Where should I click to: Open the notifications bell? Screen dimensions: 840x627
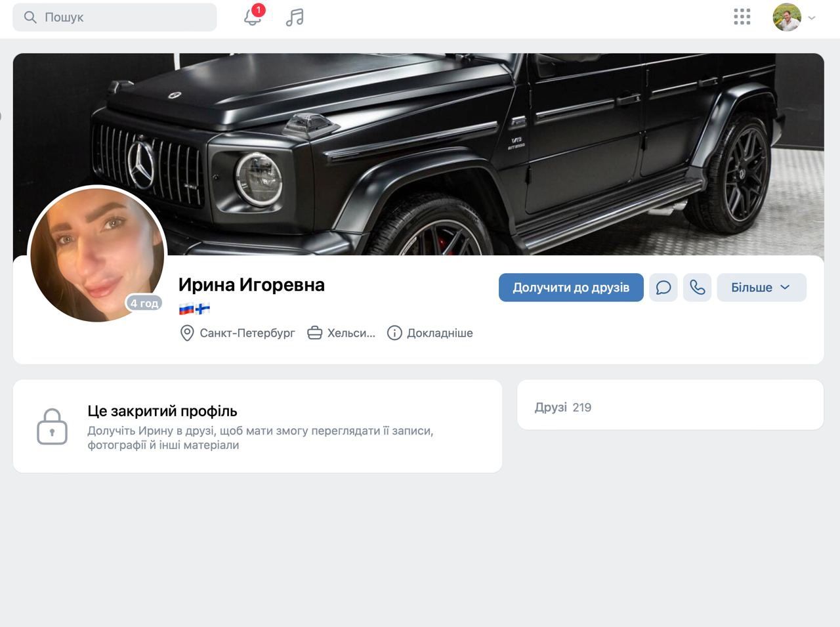click(253, 17)
